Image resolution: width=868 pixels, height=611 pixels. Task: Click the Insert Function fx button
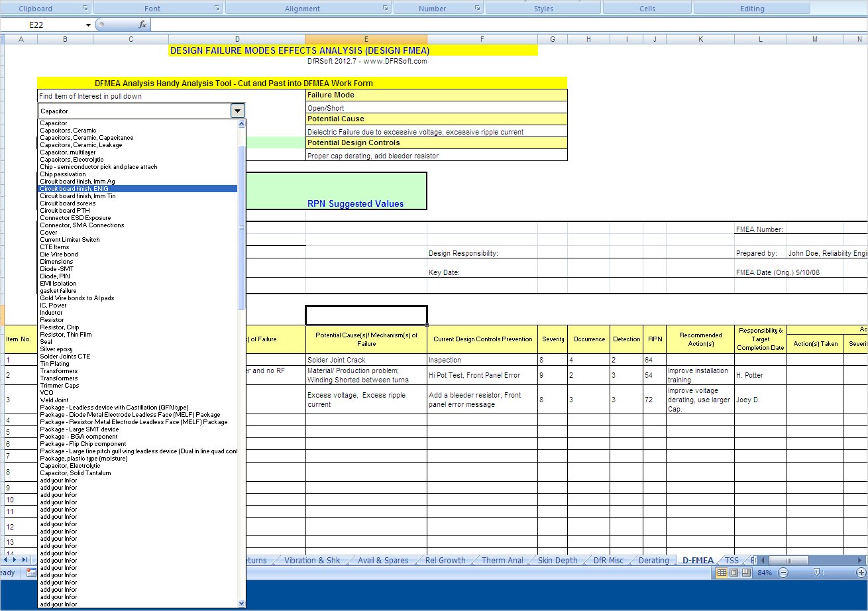pyautogui.click(x=142, y=25)
